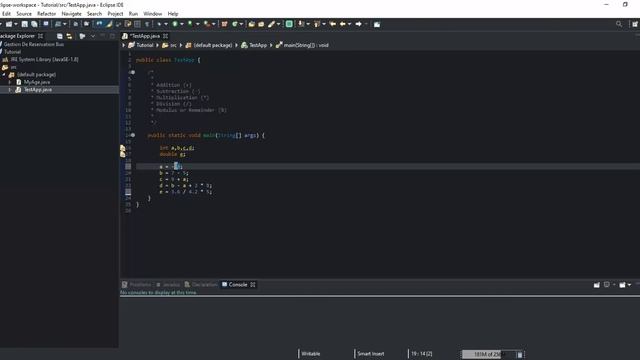The image size is (640, 360).
Task: Click the Open Type folder icon
Action: 251,24
